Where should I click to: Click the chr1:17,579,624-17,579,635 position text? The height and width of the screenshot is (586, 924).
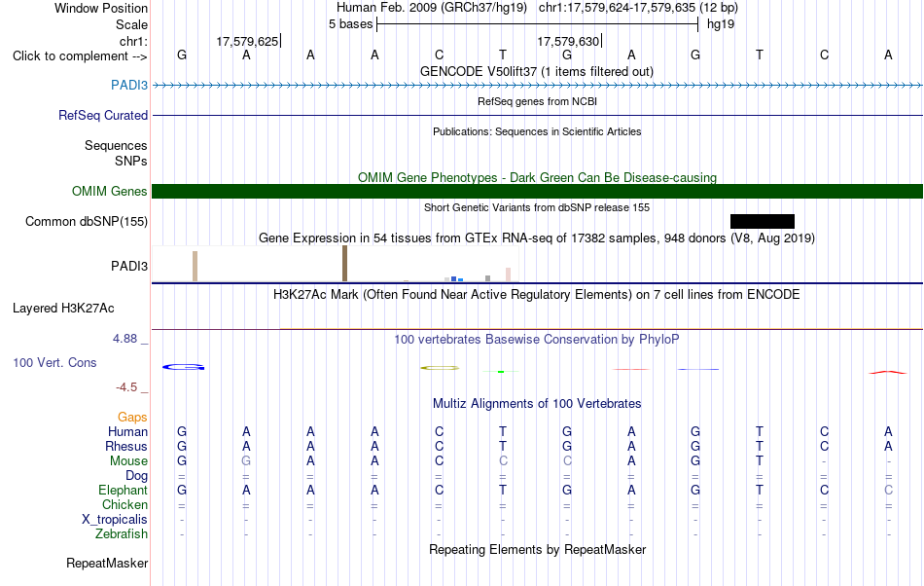pyautogui.click(x=638, y=8)
